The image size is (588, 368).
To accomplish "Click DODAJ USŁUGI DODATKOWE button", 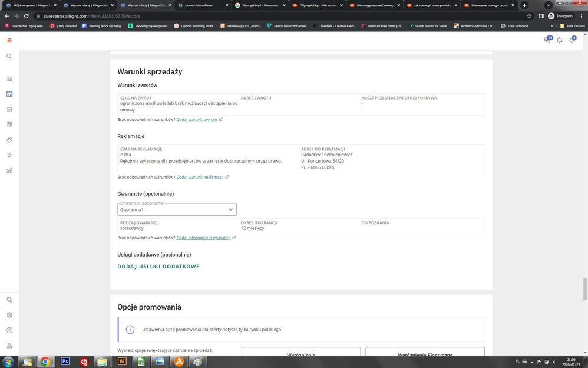I will [158, 267].
